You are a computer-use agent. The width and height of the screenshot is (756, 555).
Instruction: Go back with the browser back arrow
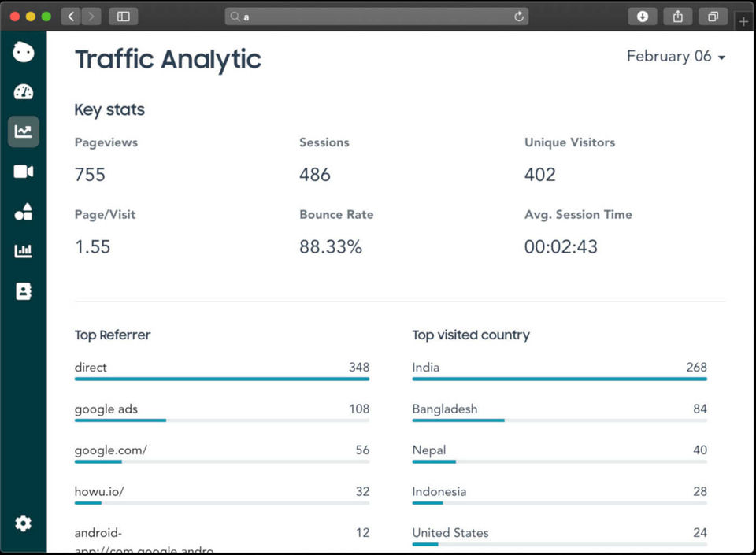pos(71,17)
